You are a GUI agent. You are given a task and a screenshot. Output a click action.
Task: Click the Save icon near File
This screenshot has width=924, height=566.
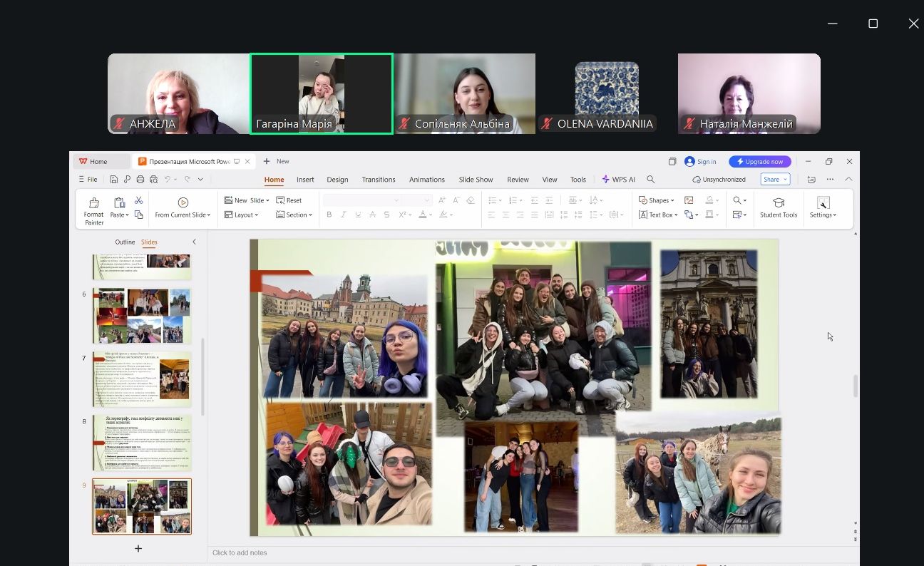click(x=114, y=180)
